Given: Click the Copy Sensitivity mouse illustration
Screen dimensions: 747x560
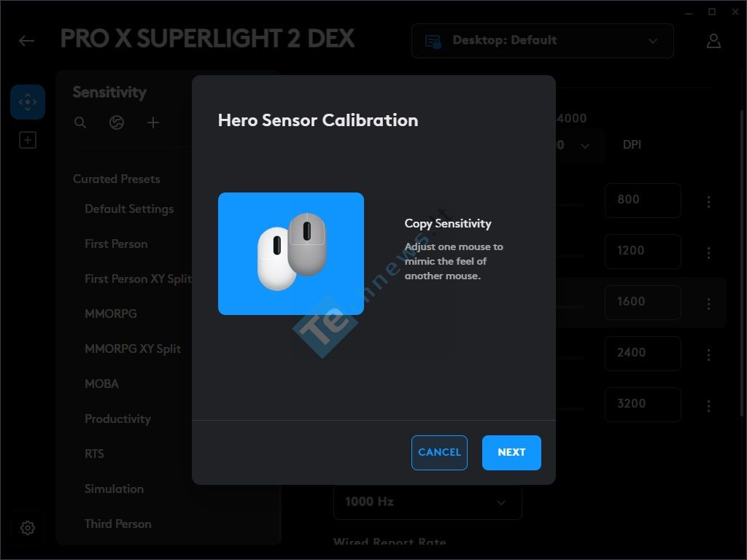Looking at the screenshot, I should pos(291,253).
